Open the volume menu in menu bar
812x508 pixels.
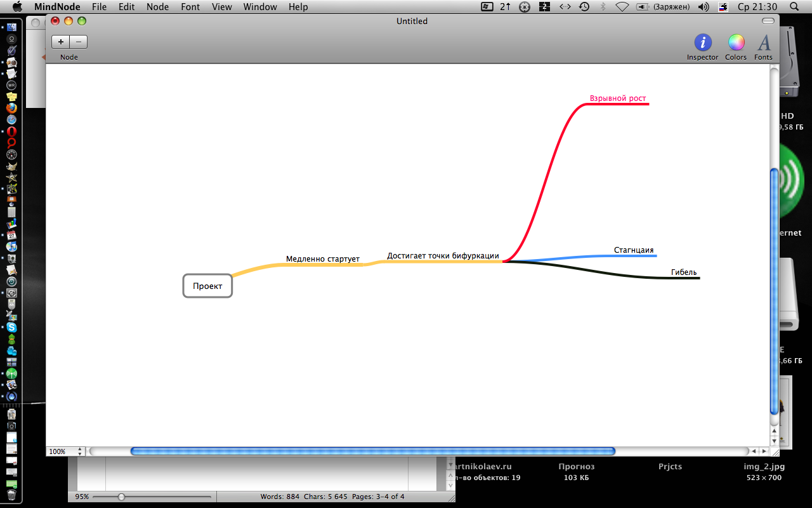tap(703, 7)
